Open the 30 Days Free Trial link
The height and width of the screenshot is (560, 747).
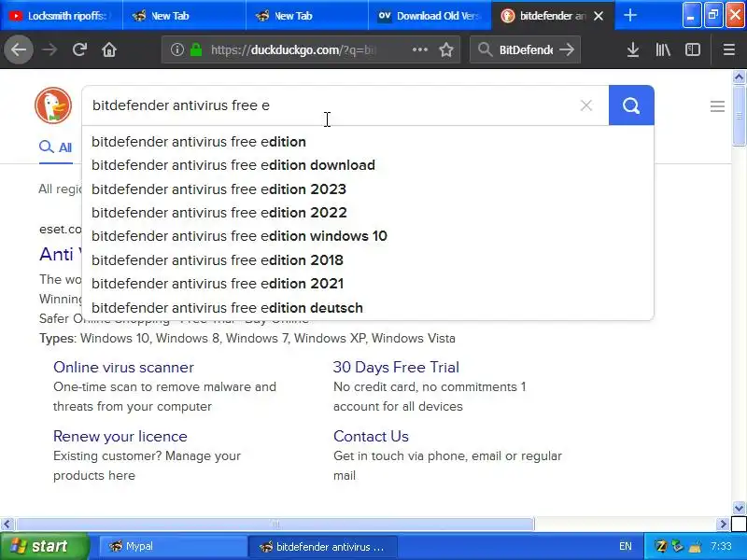[x=396, y=367]
